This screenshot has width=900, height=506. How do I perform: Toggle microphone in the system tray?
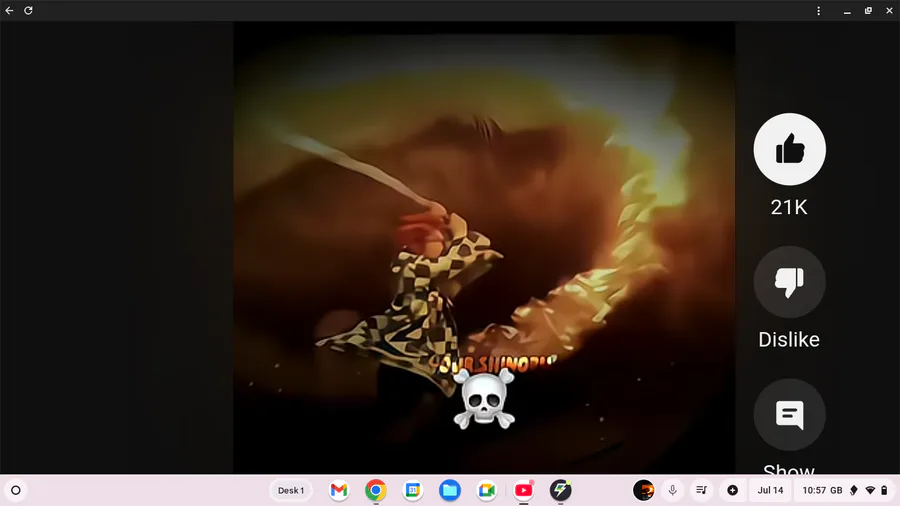672,490
